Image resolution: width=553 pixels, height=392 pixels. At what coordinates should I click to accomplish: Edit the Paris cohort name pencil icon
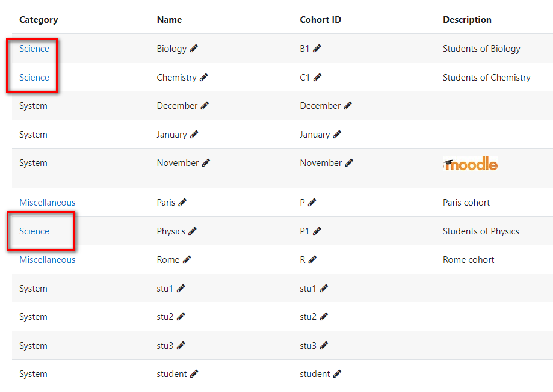182,203
